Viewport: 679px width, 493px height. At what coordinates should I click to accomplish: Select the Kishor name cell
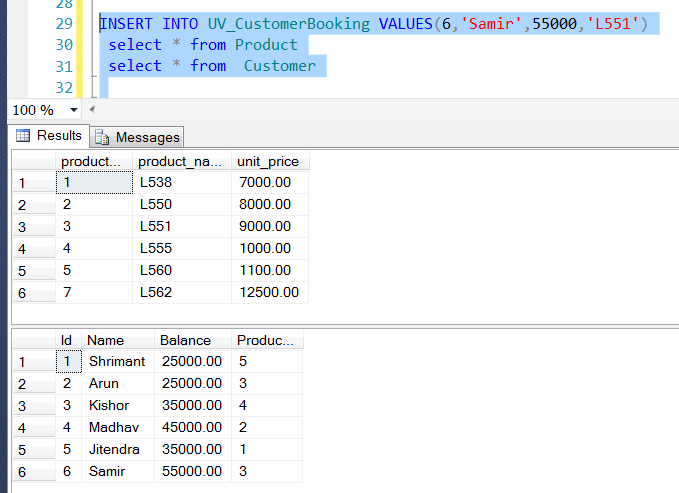tap(118, 405)
